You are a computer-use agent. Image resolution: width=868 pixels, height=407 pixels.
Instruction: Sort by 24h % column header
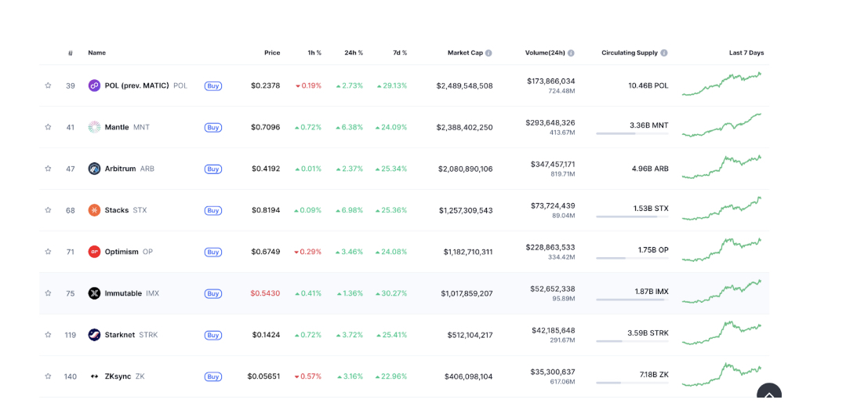tap(354, 53)
